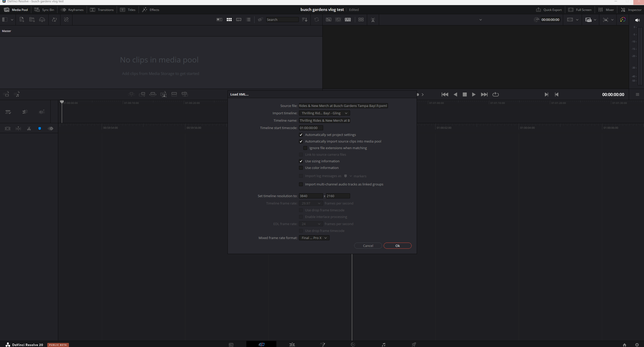Screen dimensions: 644x347
Task: Switch media pool to list view
Action: coord(248,20)
